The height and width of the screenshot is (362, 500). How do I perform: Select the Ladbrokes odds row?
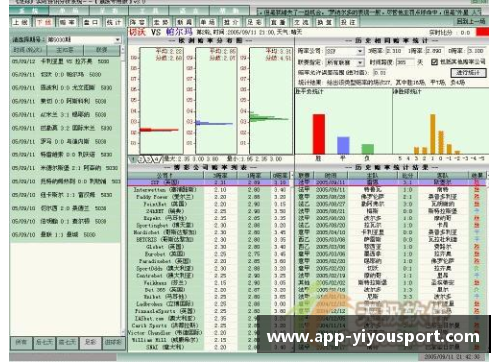tap(210, 304)
